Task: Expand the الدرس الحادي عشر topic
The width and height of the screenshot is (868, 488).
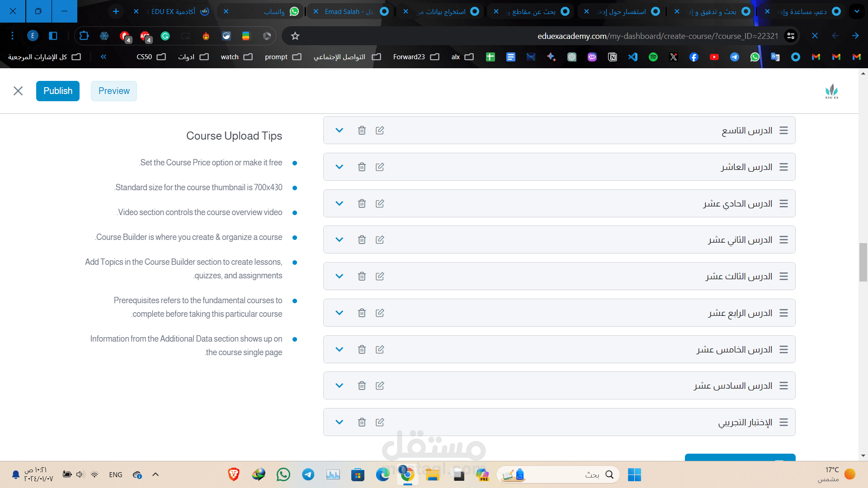Action: [x=339, y=204]
